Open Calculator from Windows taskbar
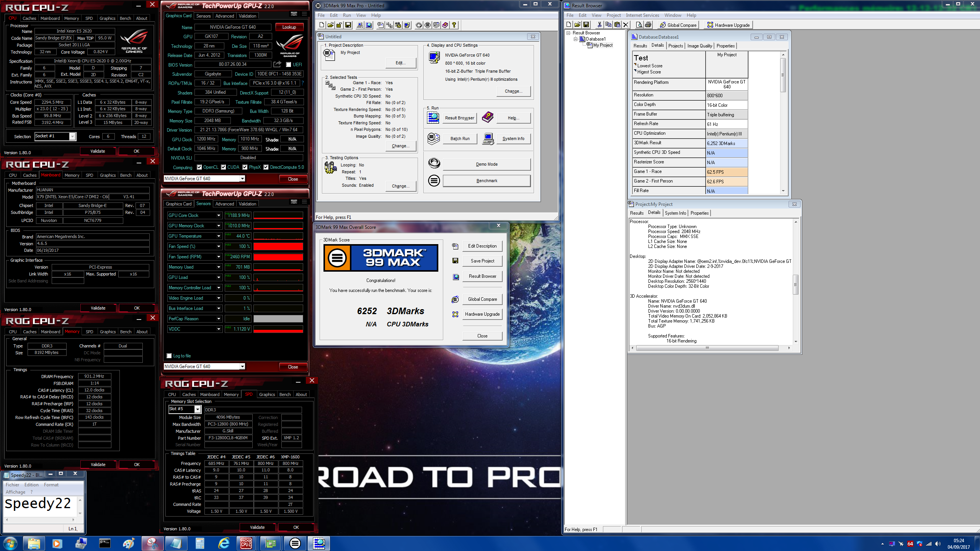The width and height of the screenshot is (980, 551). point(199,543)
